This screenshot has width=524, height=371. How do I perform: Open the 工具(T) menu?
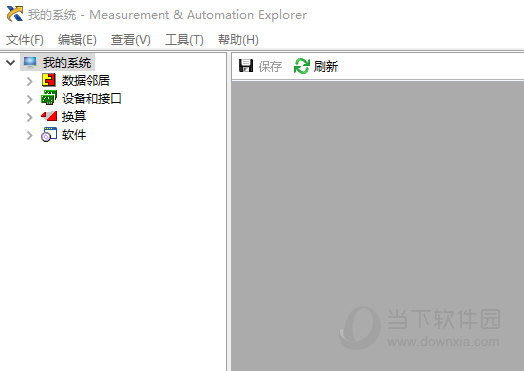point(184,40)
